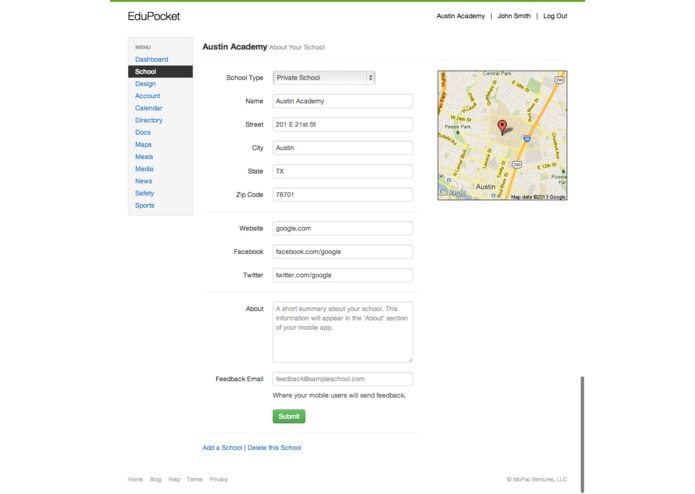Open Calendar from the menu

148,108
